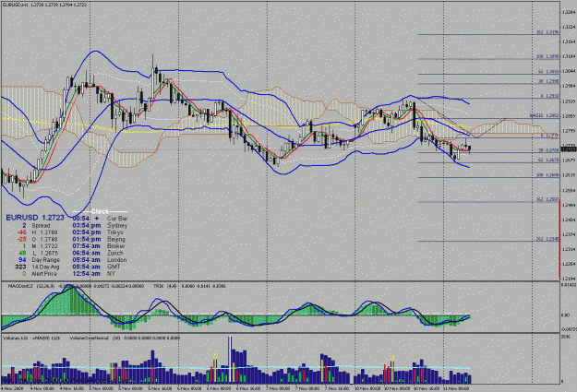Screen dimensions: 577x392
Task: Click the 7 Nov 00:00 time axis label
Action: pos(277,388)
